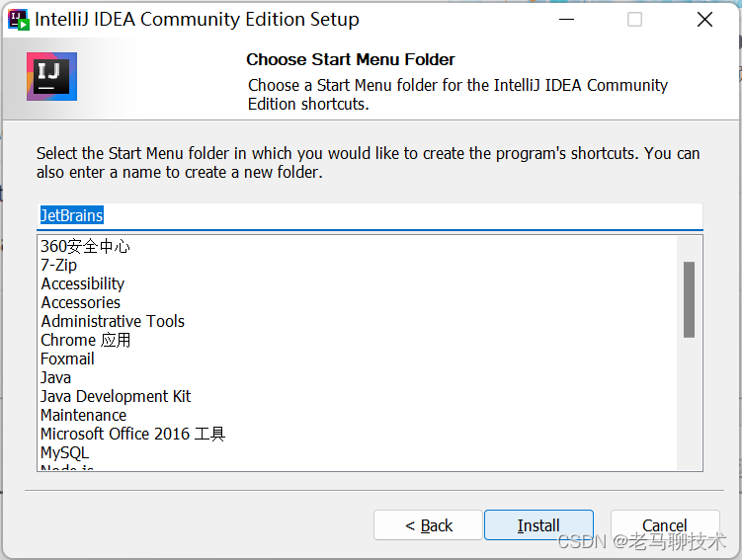Focus the JetBrains folder name field

click(x=370, y=216)
